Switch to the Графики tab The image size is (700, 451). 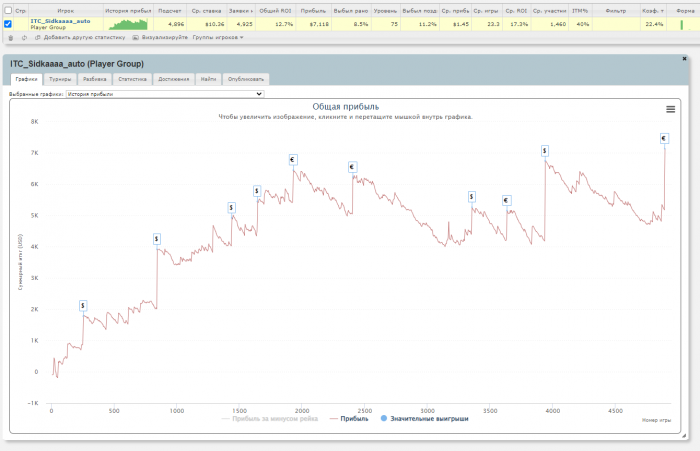click(x=26, y=79)
